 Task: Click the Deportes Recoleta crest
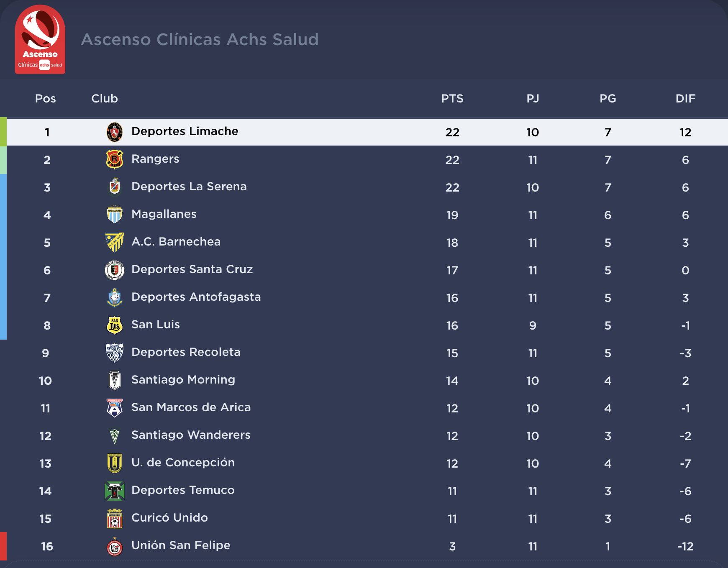(115, 353)
